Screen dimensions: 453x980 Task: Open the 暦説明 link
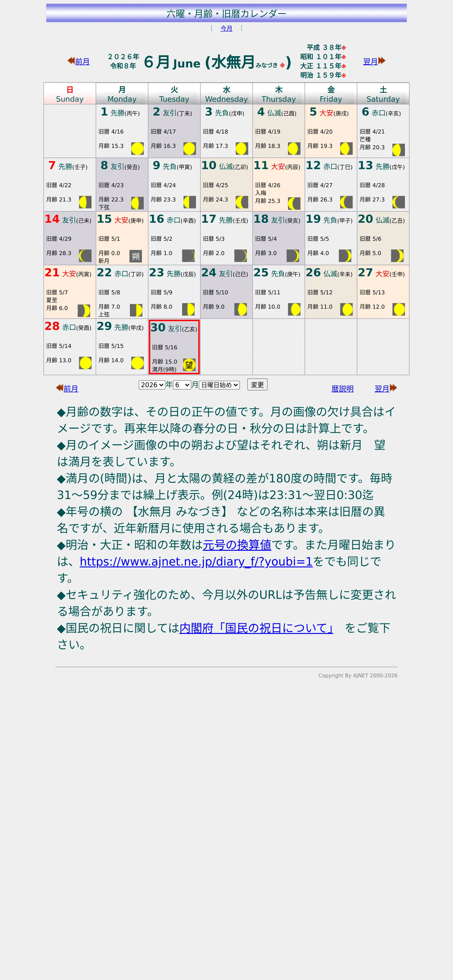[x=343, y=389]
